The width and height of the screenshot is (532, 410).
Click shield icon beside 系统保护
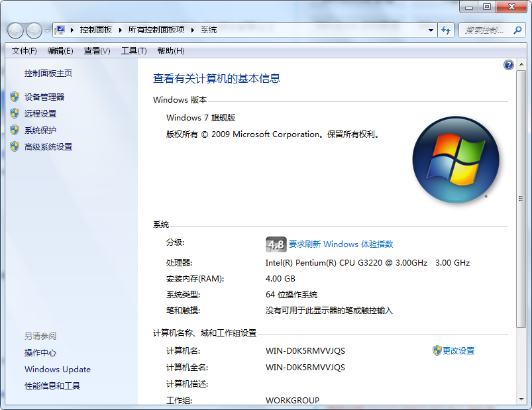click(x=15, y=130)
